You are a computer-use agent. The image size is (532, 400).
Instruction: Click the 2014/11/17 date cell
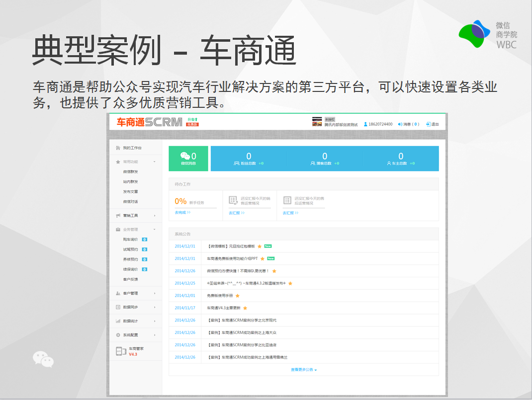[185, 308]
